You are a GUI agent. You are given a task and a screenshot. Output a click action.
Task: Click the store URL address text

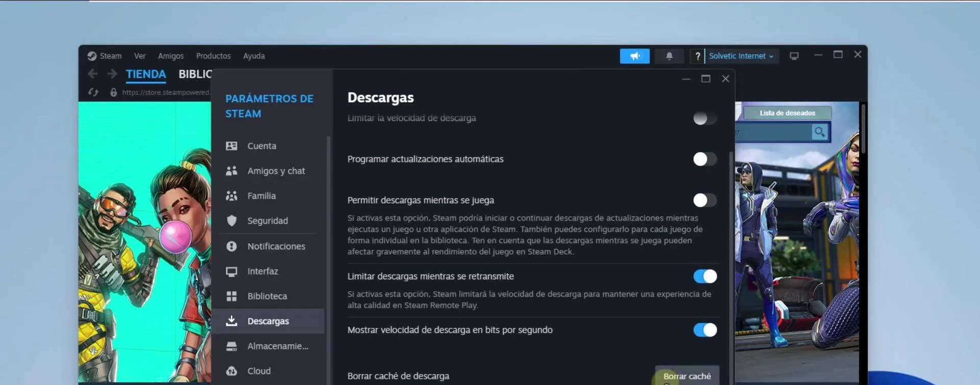tap(166, 92)
